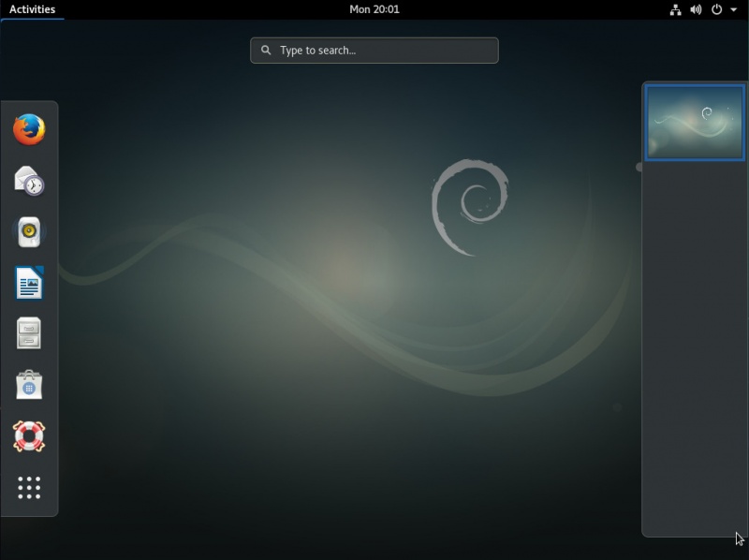Open the calendar by clicking Mon 20:01
The height and width of the screenshot is (560, 749).
pos(374,9)
